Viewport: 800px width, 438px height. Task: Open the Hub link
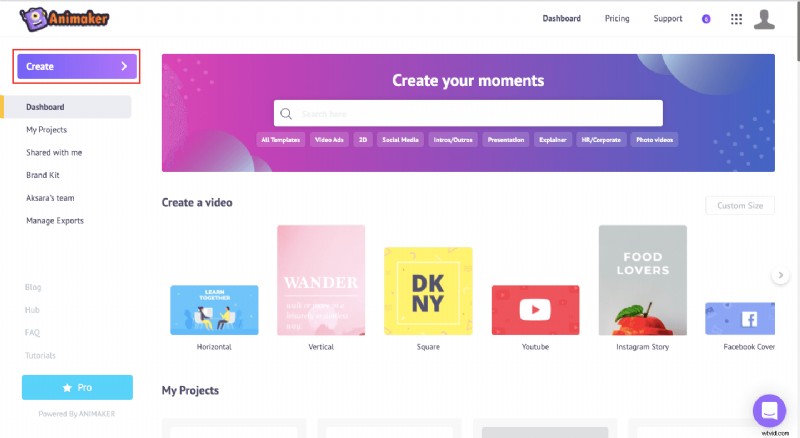[32, 310]
